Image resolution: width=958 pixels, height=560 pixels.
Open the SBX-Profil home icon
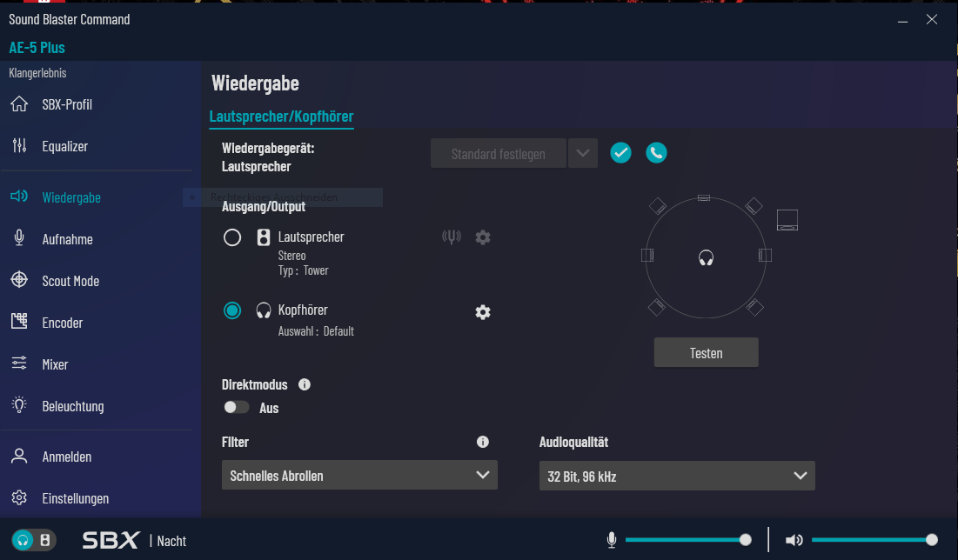point(19,104)
